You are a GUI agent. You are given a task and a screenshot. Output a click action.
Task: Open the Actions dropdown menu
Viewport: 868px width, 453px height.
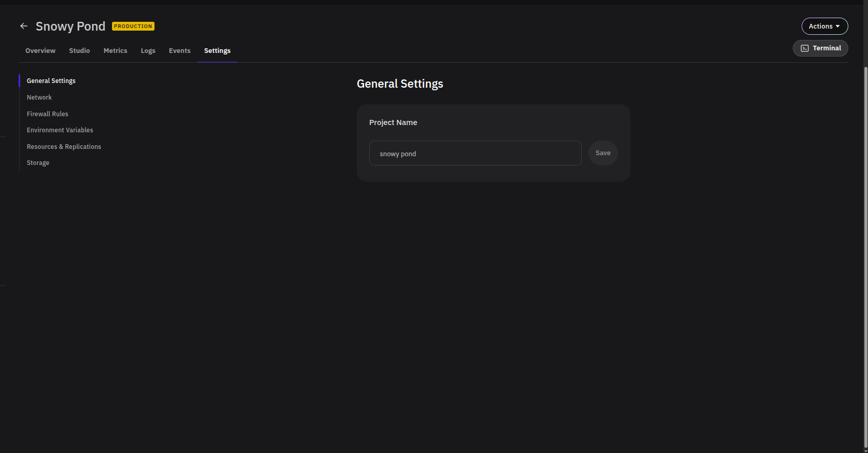(824, 26)
